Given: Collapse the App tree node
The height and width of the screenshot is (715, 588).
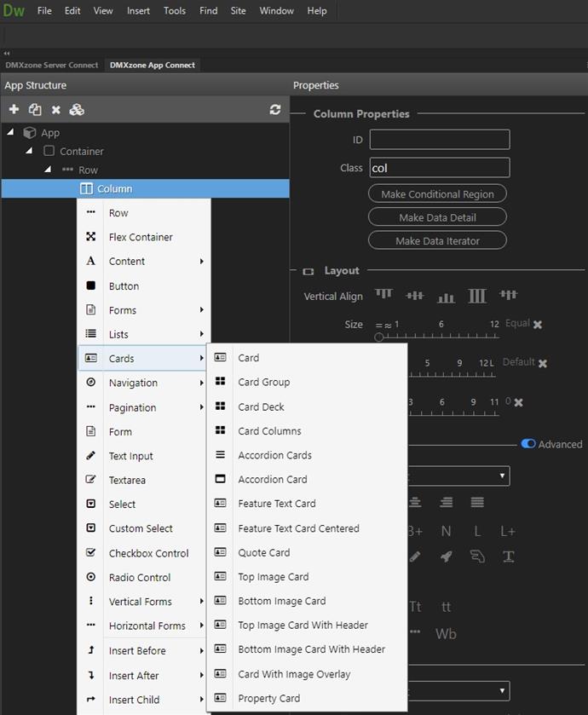Looking at the screenshot, I should [x=10, y=132].
